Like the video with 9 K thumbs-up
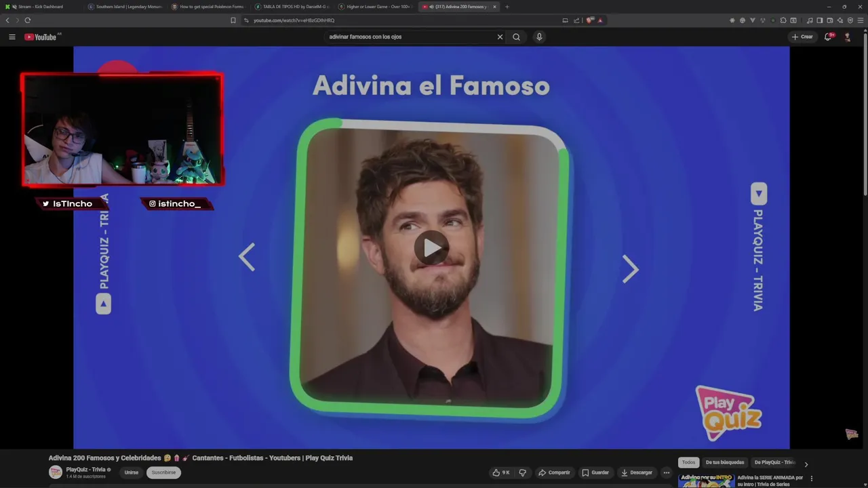868x488 pixels. [x=501, y=472]
